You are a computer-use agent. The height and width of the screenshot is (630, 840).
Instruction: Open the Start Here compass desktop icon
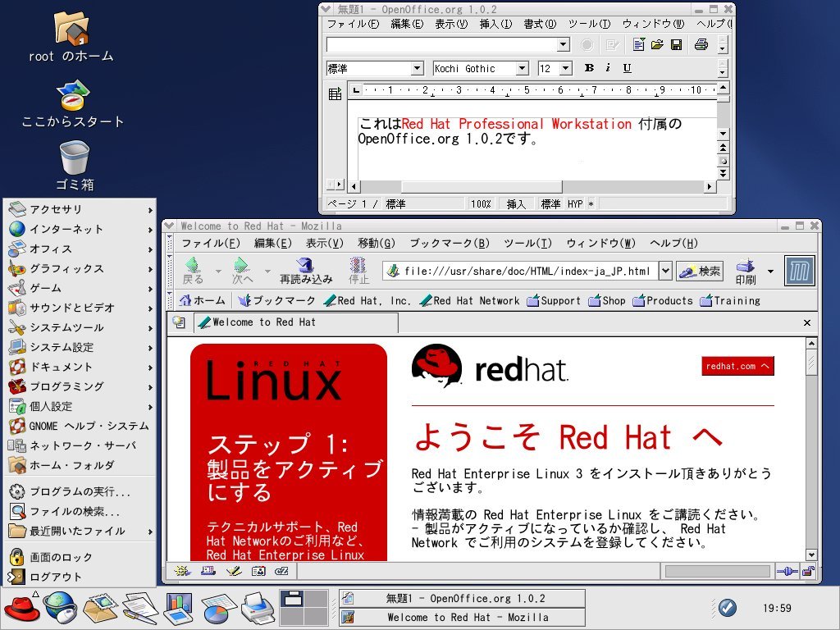pyautogui.click(x=72, y=95)
